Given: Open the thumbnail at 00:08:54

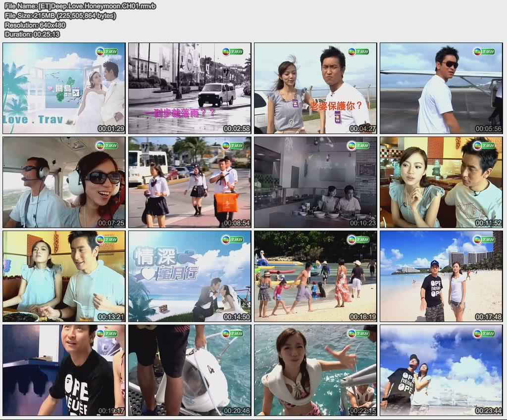Looking at the screenshot, I should [190, 182].
